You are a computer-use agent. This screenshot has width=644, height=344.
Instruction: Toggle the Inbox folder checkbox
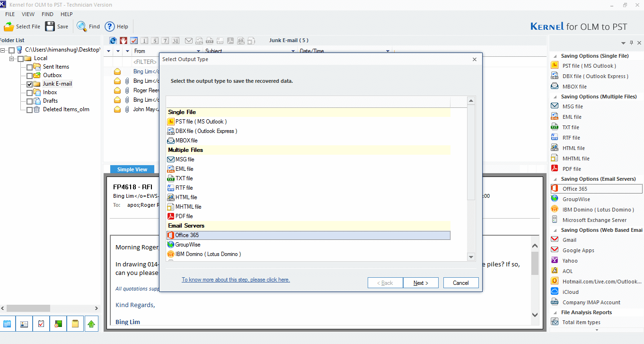29,92
